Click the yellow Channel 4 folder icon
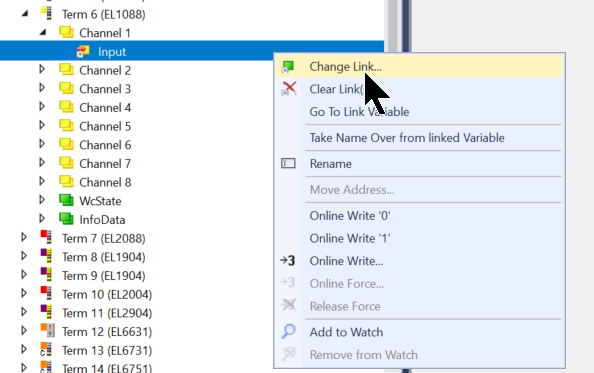594x373 pixels. 66,107
